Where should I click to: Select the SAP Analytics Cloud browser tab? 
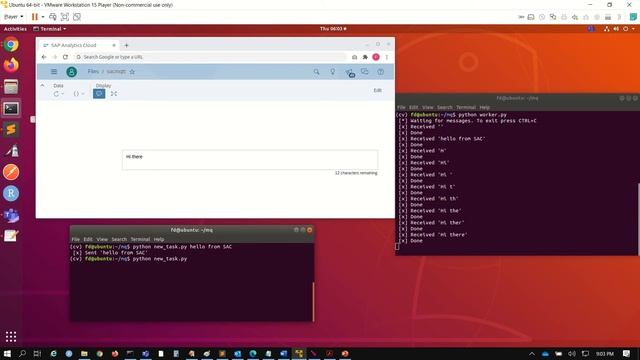pos(78,45)
